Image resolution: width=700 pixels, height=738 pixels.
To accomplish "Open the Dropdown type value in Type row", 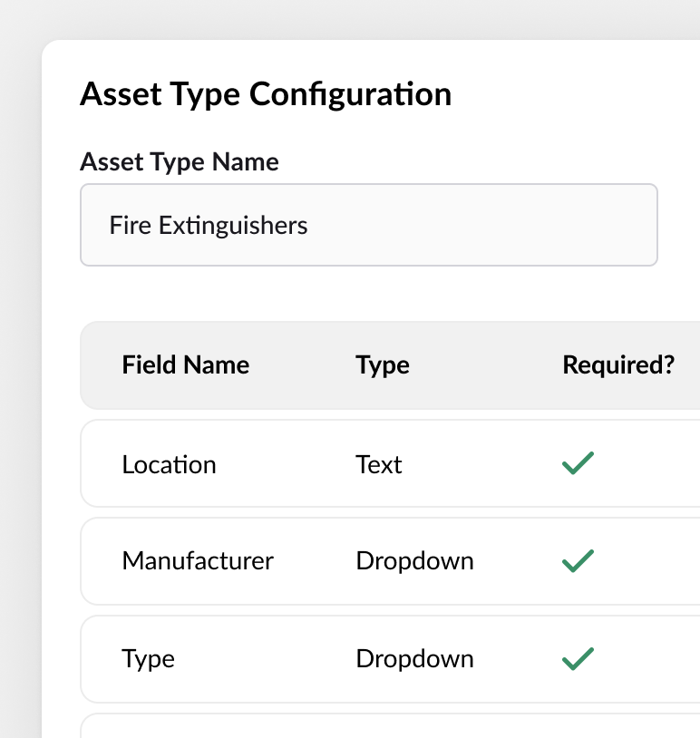I will click(x=414, y=659).
